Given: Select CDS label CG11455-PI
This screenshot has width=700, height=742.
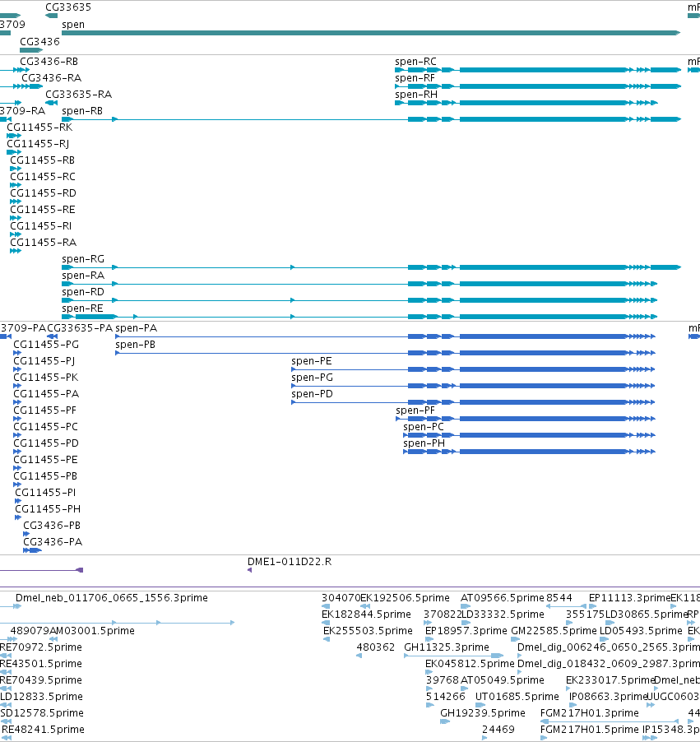Looking at the screenshot, I should point(45,492).
